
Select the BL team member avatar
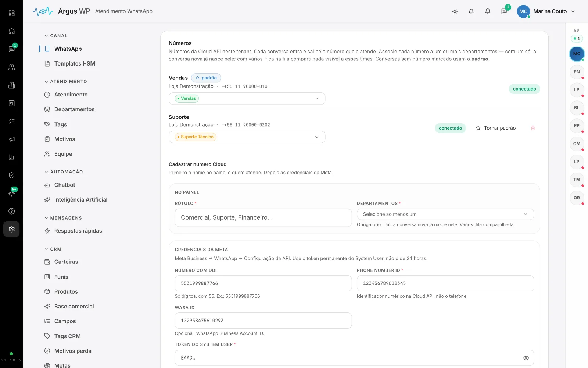pos(577,108)
